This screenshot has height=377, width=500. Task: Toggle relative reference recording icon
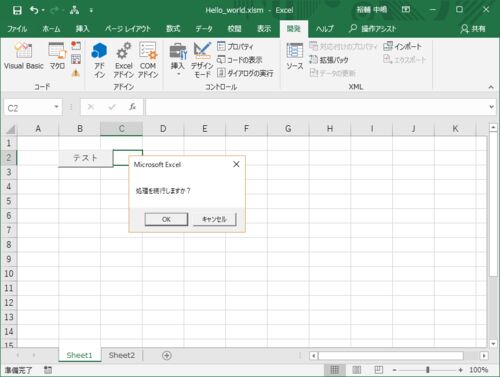coord(76,59)
